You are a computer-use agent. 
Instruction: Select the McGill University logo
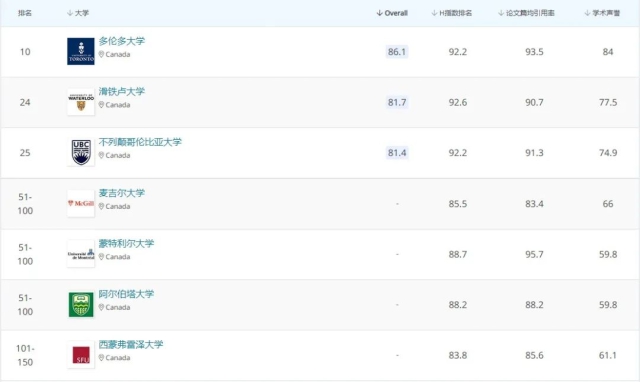tap(81, 203)
